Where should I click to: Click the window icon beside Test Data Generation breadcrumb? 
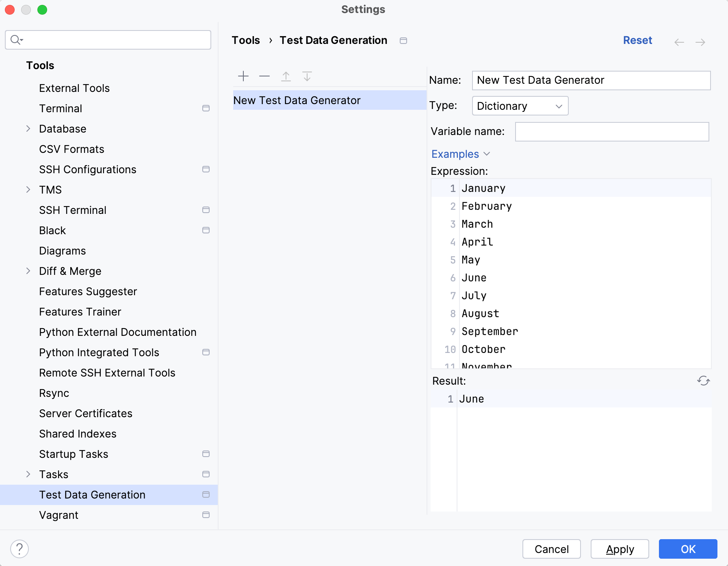point(403,41)
